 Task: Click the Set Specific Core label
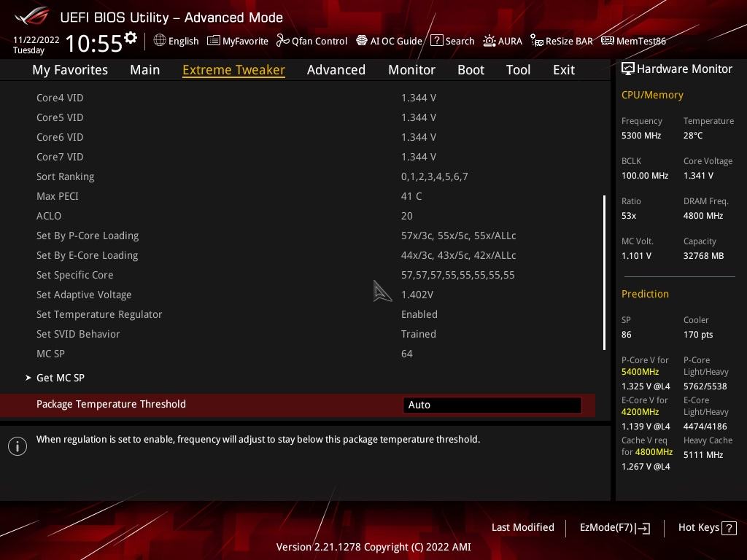click(x=75, y=275)
